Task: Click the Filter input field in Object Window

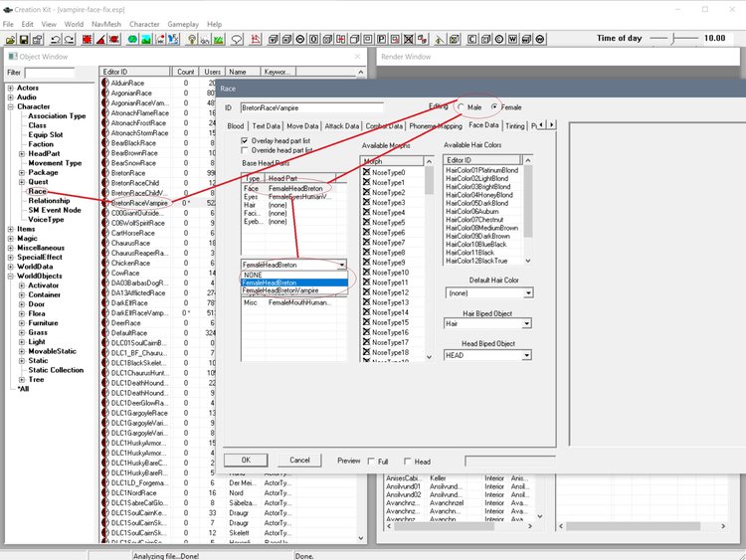Action: click(x=50, y=73)
